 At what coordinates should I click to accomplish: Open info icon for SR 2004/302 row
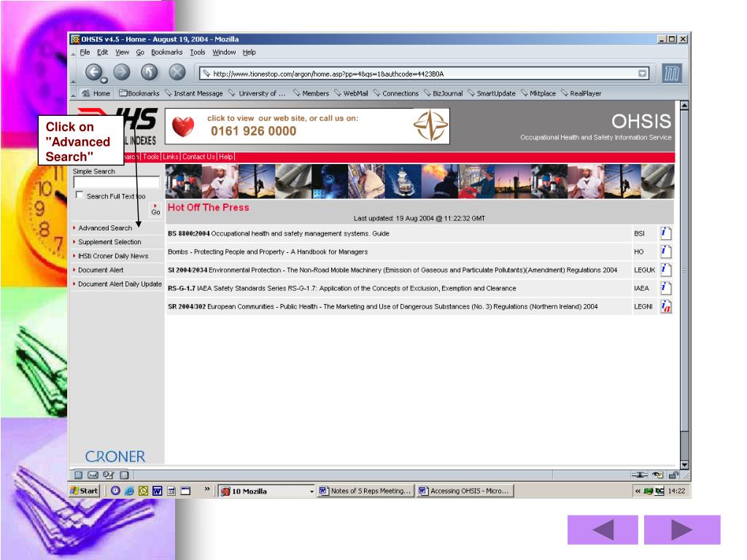click(665, 306)
